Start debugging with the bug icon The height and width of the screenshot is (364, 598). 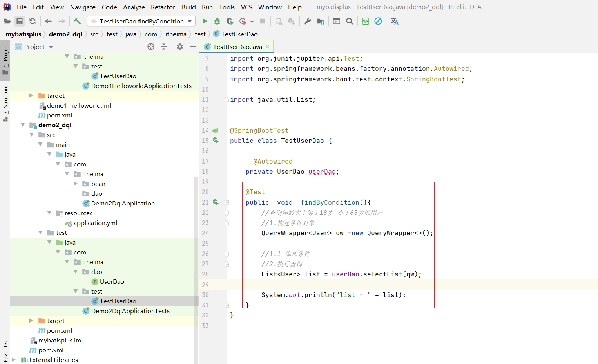(x=217, y=21)
